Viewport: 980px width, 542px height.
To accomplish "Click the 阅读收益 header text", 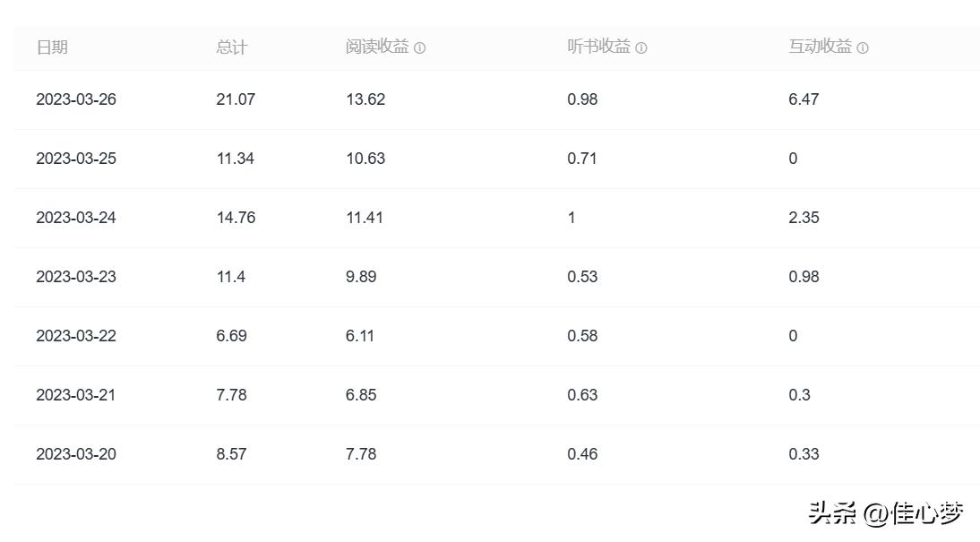I will point(377,47).
